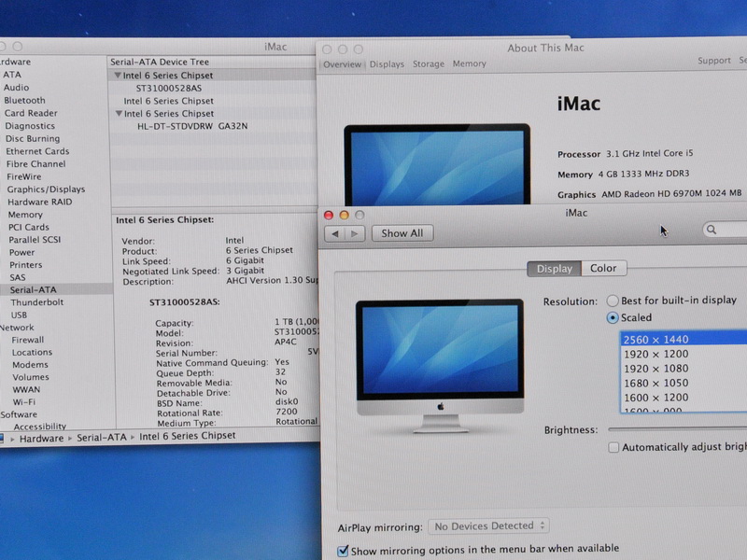
Task: Enable Automatically adjust brightness checkbox
Action: (613, 447)
